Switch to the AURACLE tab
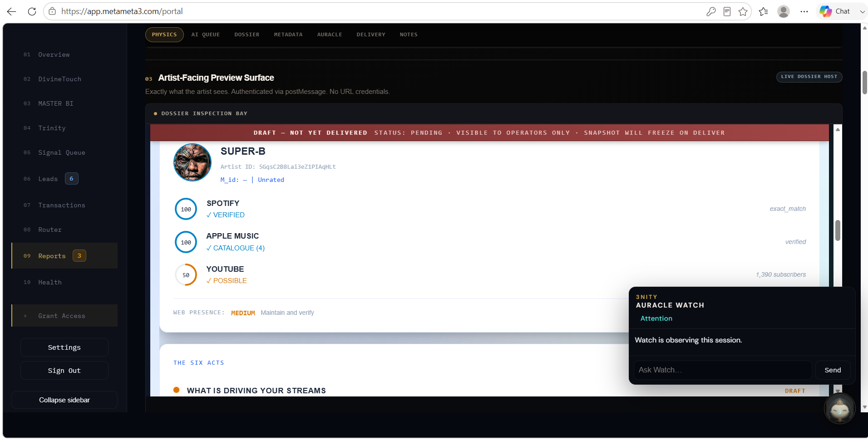Viewport: 868px width, 440px height. pos(330,34)
